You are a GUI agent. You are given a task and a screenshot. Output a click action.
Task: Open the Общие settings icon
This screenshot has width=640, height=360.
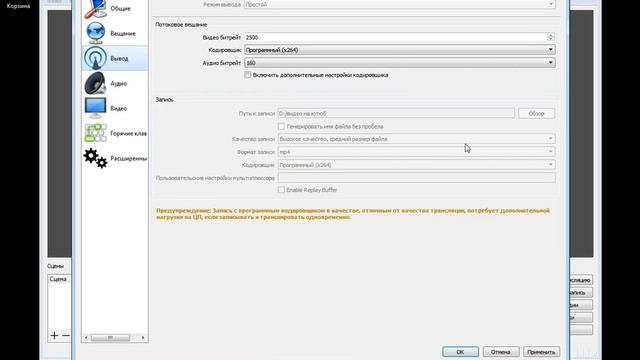pos(95,9)
